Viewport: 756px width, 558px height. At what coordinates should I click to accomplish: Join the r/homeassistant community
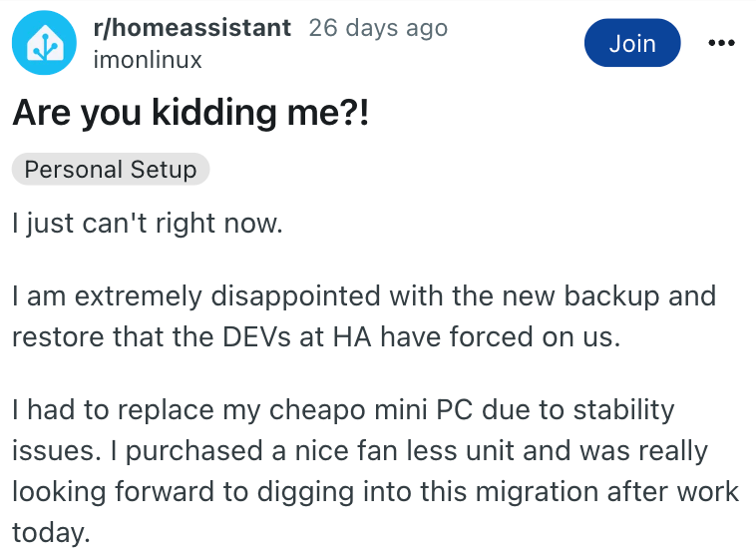coord(632,44)
